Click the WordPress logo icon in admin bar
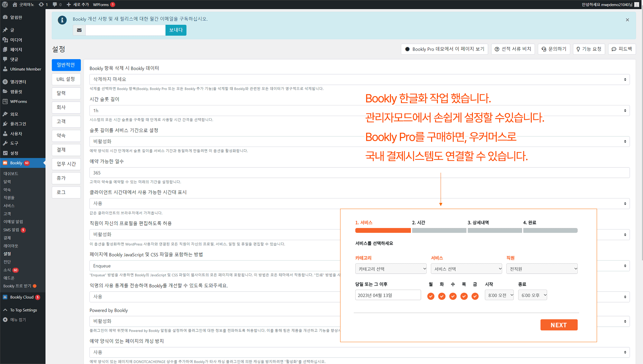The width and height of the screenshot is (643, 364). click(x=5, y=5)
